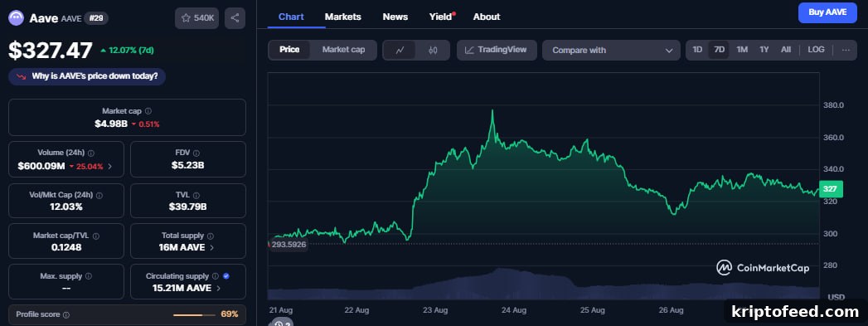Click the verified circulating supply badge
Image resolution: width=868 pixels, height=326 pixels.
[x=225, y=276]
